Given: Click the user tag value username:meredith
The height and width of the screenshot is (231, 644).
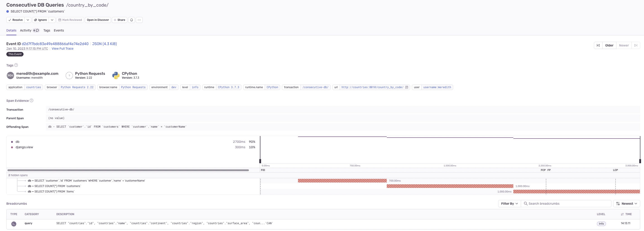Looking at the screenshot, I should point(437,87).
